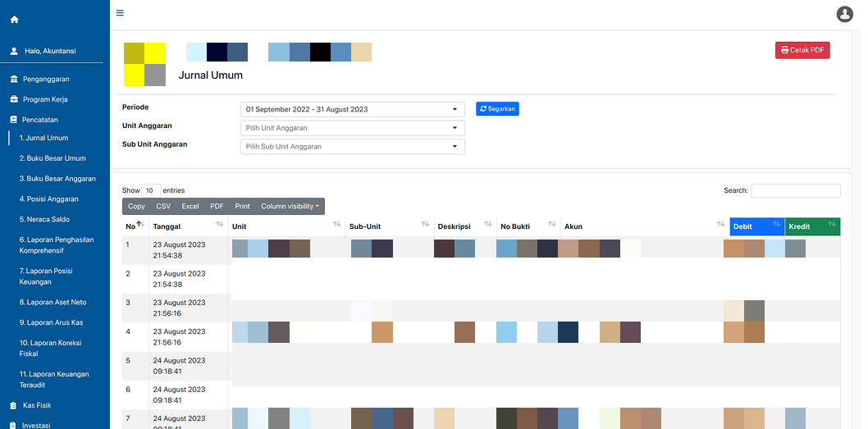Click row 5 date 24 August 2023 09:18:41
The height and width of the screenshot is (429, 868).
179,366
